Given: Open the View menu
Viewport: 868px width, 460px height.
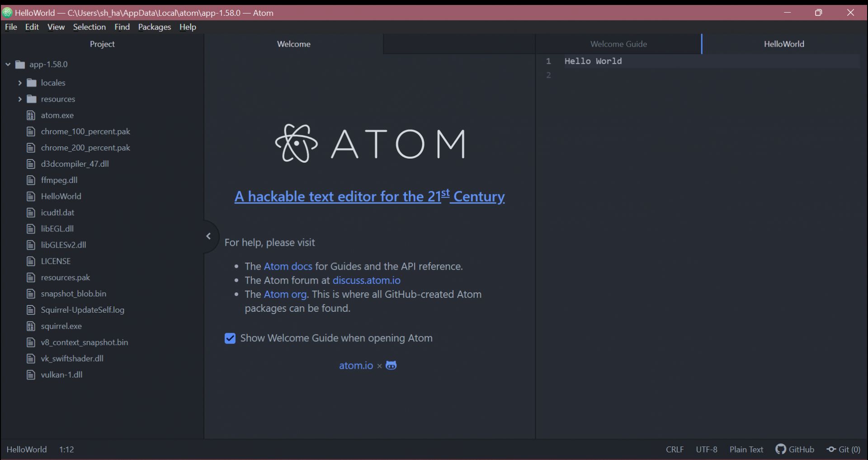Looking at the screenshot, I should click(x=56, y=27).
